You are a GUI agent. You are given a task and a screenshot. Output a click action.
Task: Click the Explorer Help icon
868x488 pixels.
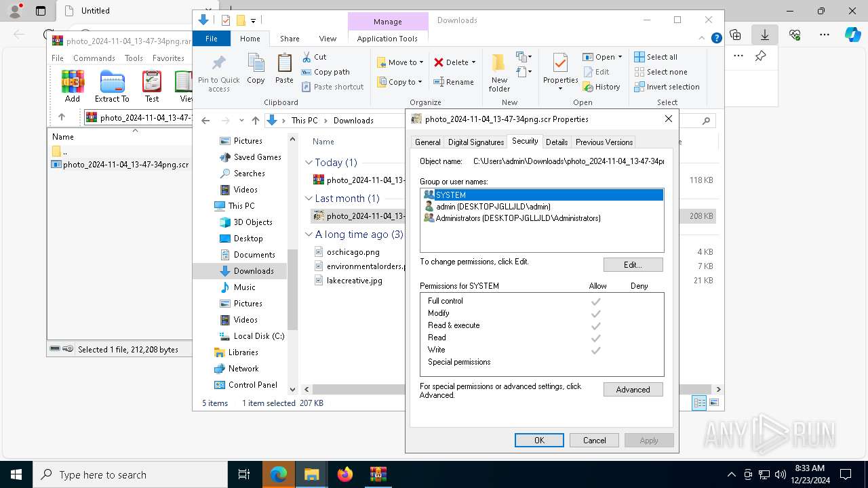point(716,39)
